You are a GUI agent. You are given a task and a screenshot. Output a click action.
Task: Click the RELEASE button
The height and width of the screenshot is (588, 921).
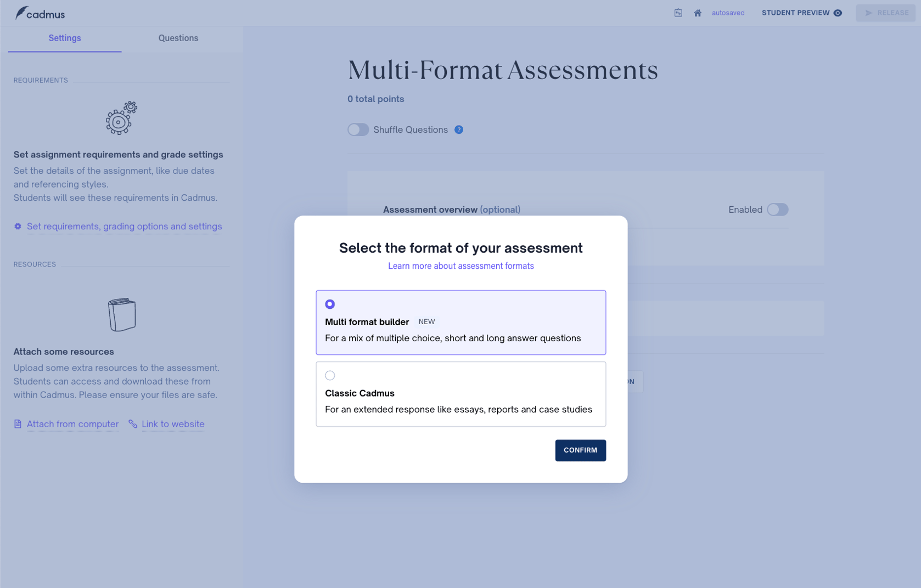point(885,13)
